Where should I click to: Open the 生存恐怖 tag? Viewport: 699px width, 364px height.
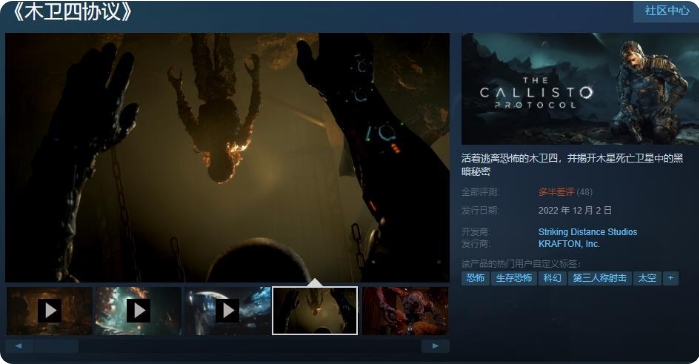514,278
